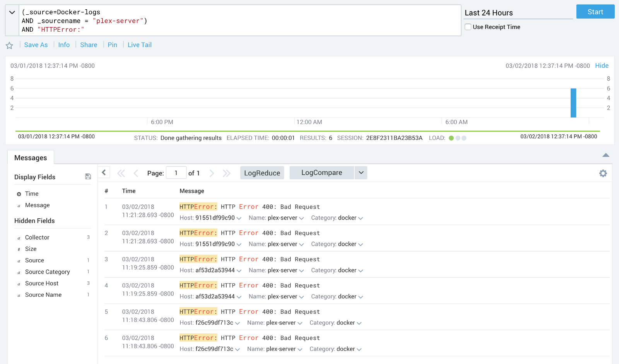Screen dimensions: 619x364
Task: Click the blue histogram bar
Action: (x=573, y=103)
